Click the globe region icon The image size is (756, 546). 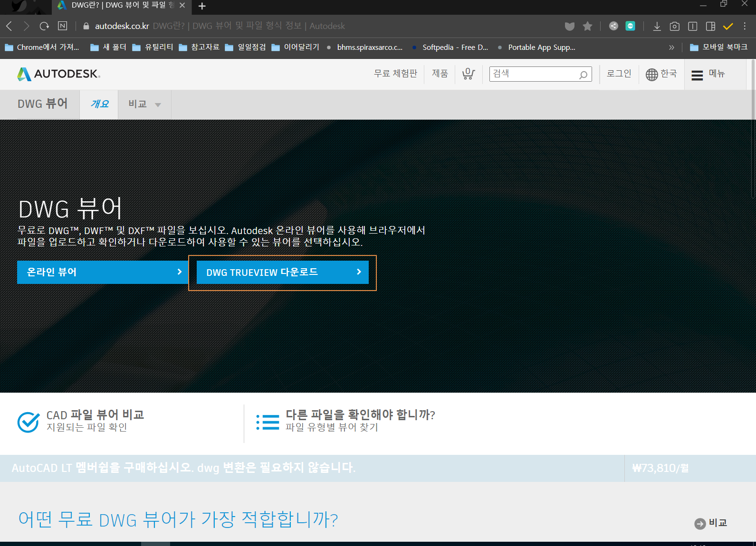(651, 74)
